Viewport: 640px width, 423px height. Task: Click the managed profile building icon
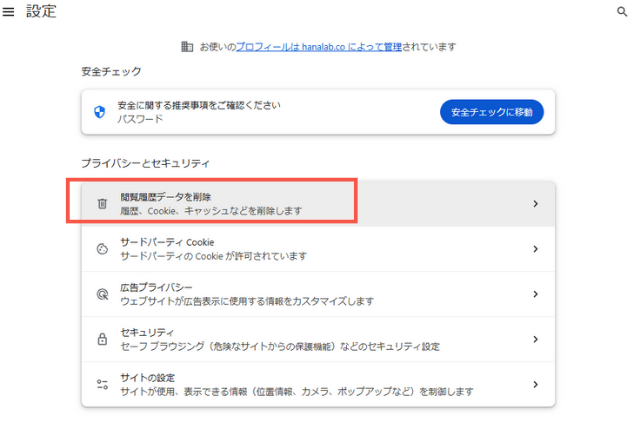pyautogui.click(x=186, y=47)
